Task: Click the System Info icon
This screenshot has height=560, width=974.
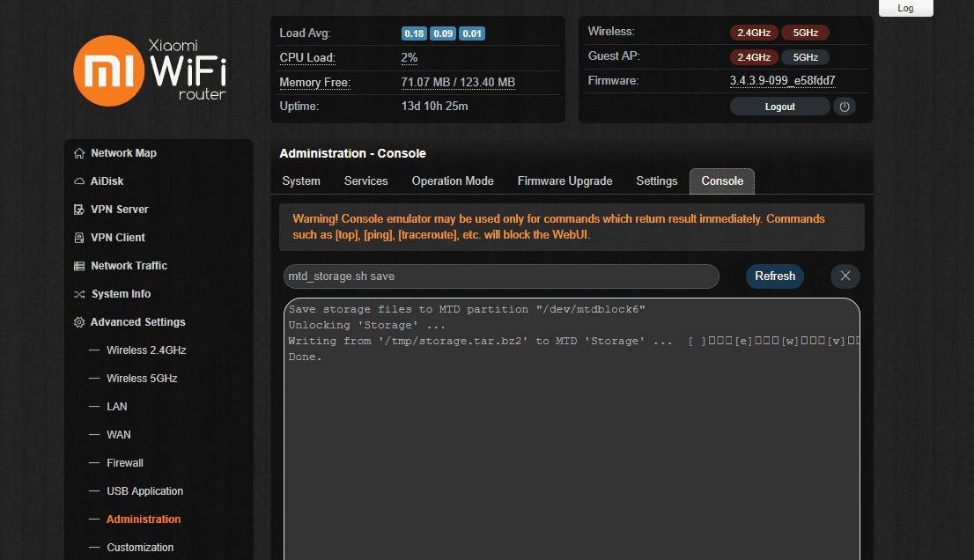Action: point(78,293)
